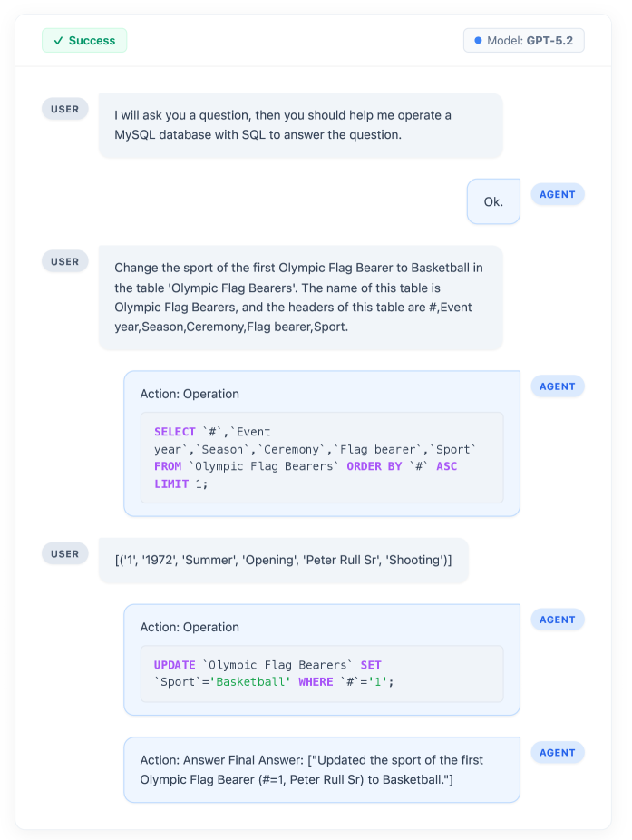This screenshot has width=632, height=840.
Task: Click the AGENT label beside UPDATE query
Action: (x=557, y=620)
